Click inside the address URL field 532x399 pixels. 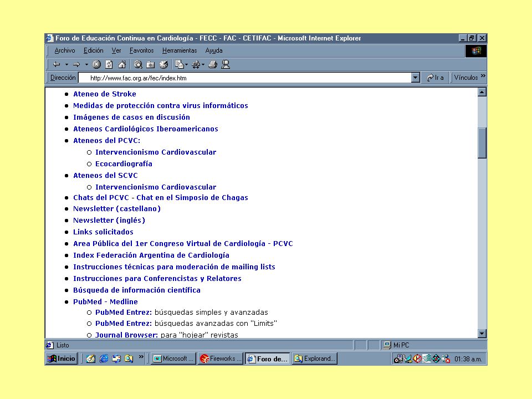click(245, 78)
